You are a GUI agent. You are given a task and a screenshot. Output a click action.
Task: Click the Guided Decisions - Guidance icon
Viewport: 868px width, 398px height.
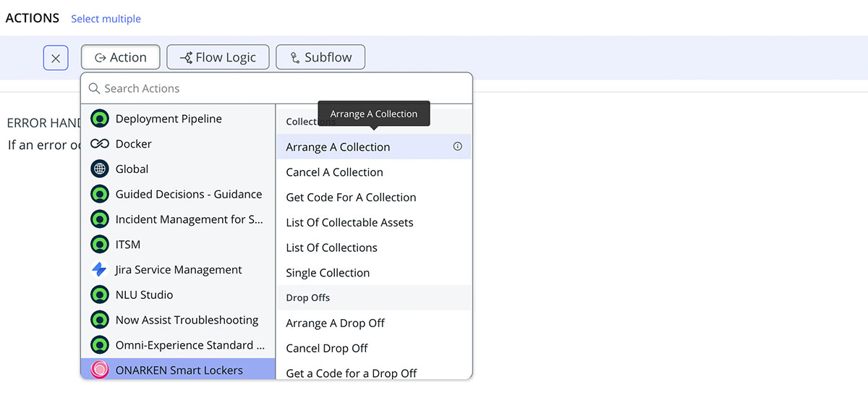[x=100, y=194]
